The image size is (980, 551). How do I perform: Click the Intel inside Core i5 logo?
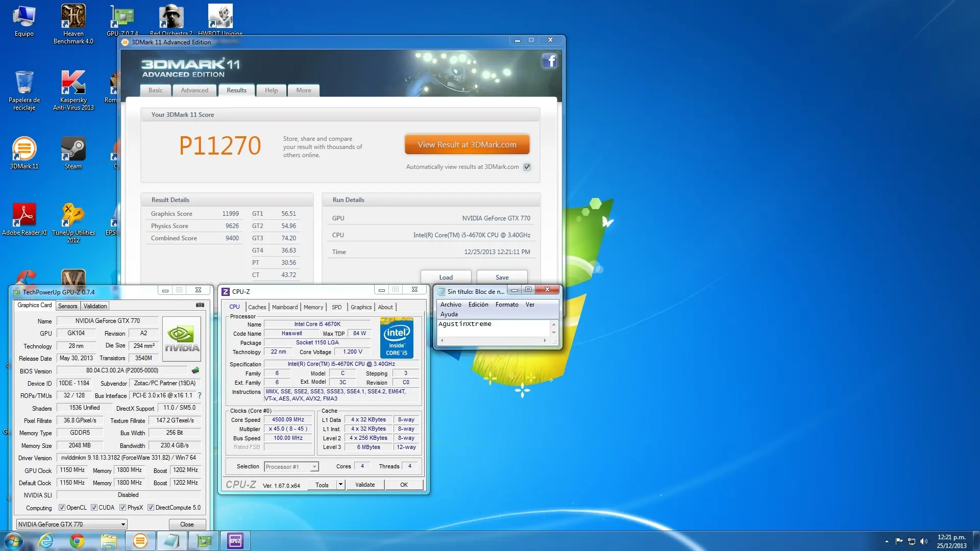(397, 338)
